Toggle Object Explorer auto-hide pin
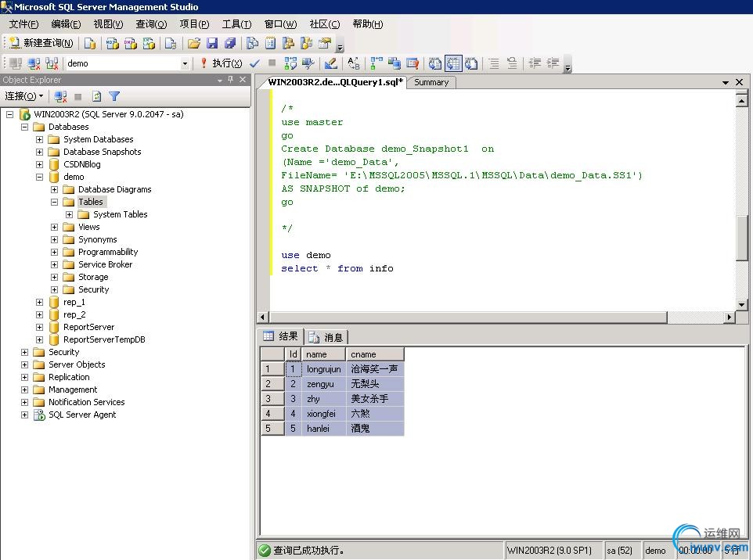Screen dimensions: 753x560 [230, 80]
